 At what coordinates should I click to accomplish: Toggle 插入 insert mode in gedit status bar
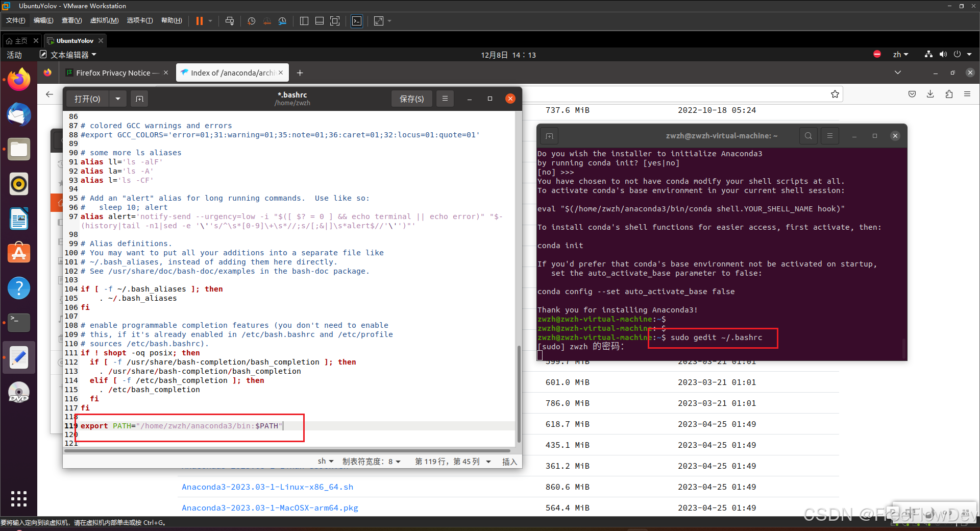[509, 462]
